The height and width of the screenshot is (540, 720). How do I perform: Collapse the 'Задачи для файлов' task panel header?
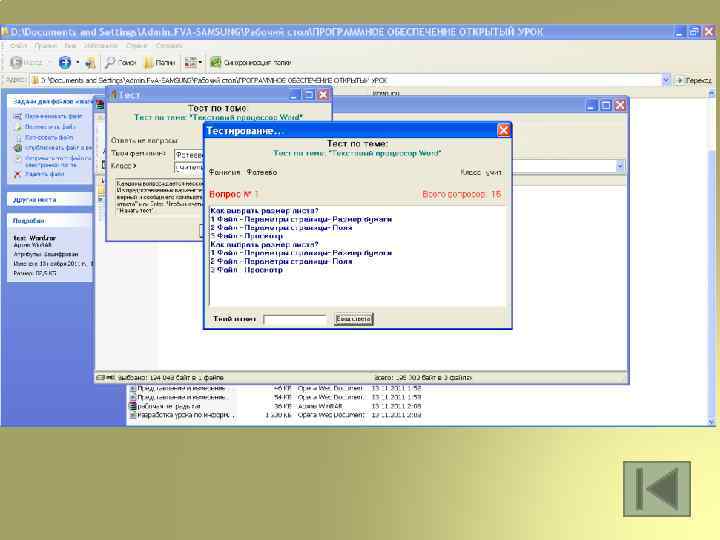tap(51, 101)
